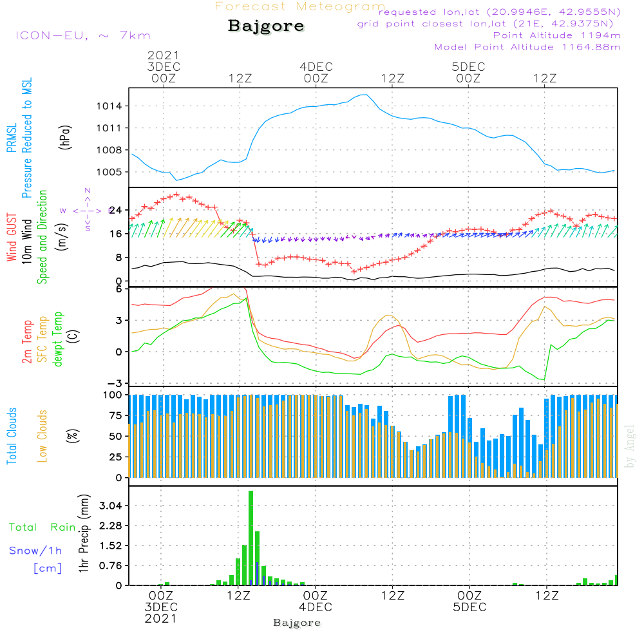Click the 1005 pressure axis value
Screen dimensions: 644x644
pyautogui.click(x=109, y=172)
